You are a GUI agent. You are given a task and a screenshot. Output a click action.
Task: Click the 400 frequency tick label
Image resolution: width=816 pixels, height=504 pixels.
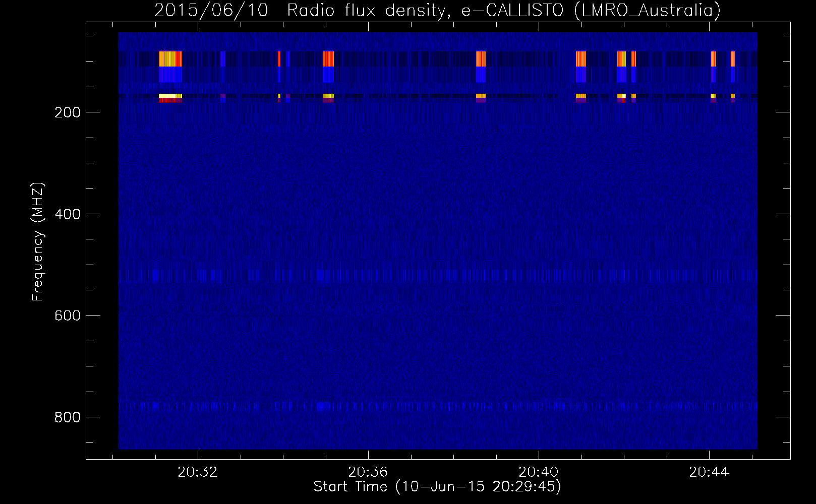68,214
